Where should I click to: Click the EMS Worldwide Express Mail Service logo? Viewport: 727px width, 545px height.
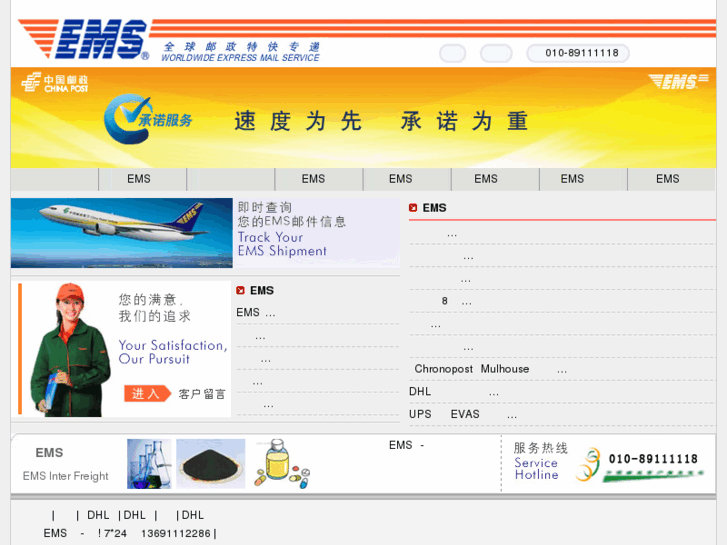169,41
